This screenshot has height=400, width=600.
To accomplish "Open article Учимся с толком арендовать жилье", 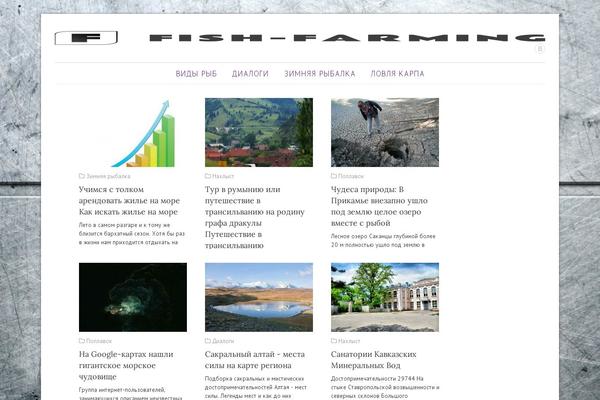I will click(129, 200).
